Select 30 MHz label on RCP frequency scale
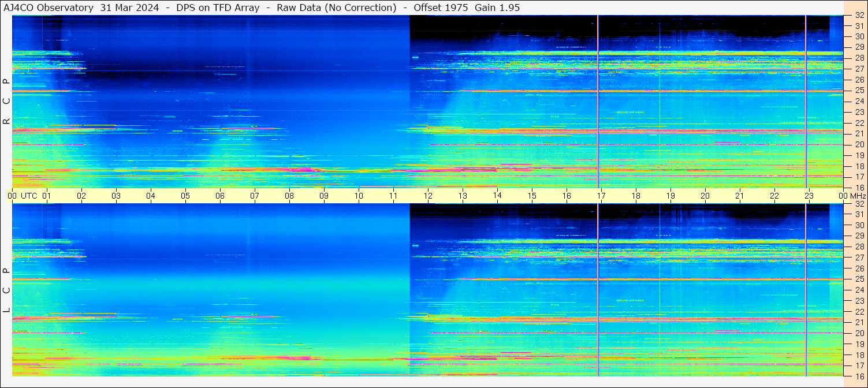Viewport: 868px width, 388px height. 859,37
